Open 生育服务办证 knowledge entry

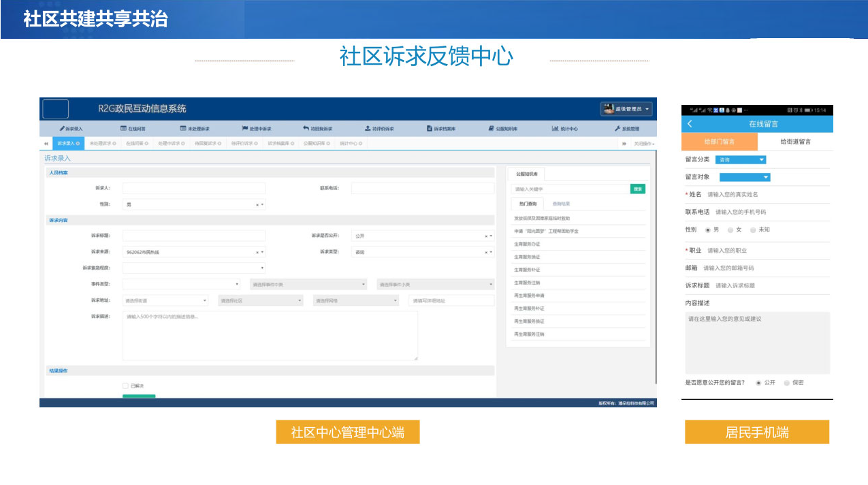pos(527,244)
